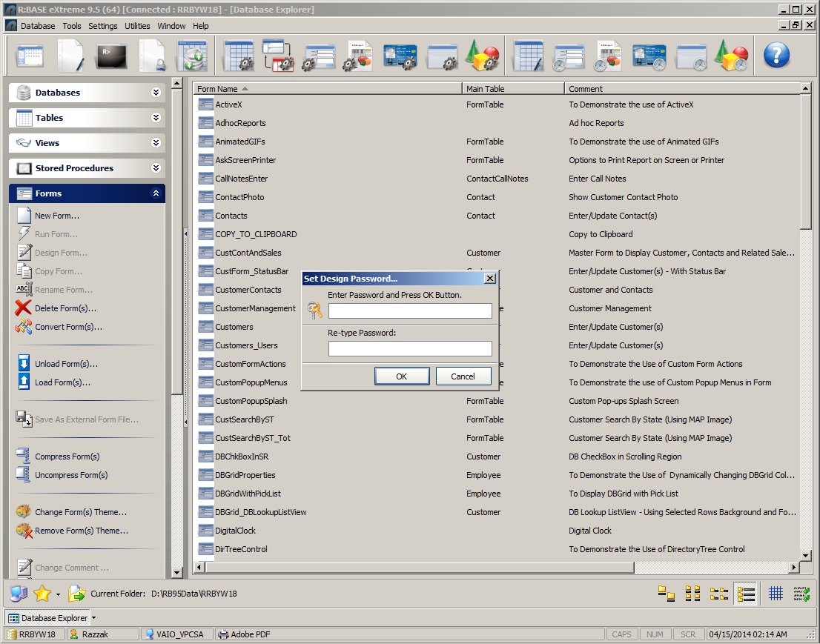Click Cancel in the password dialog

tap(463, 376)
